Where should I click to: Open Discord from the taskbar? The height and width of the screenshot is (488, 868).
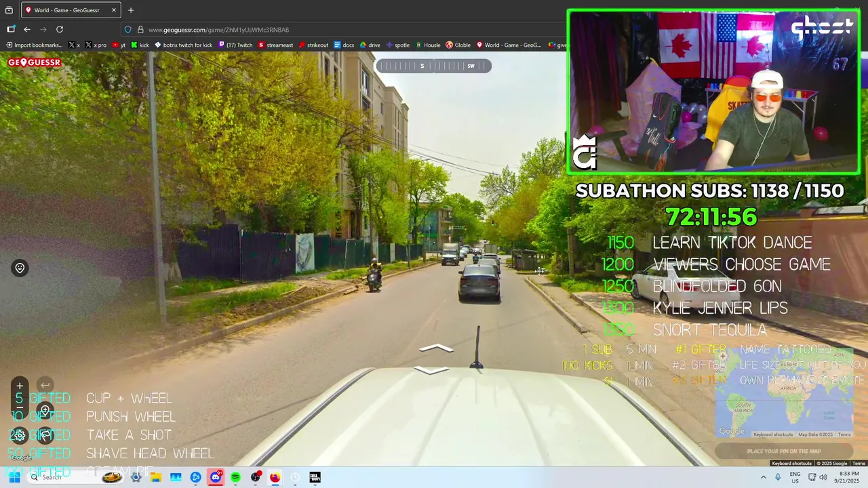coord(216,477)
